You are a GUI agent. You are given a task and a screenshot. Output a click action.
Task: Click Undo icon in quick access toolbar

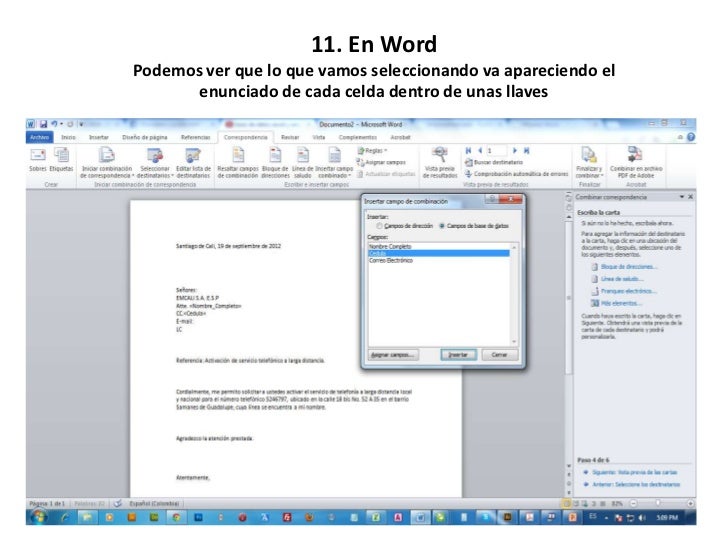pos(55,124)
